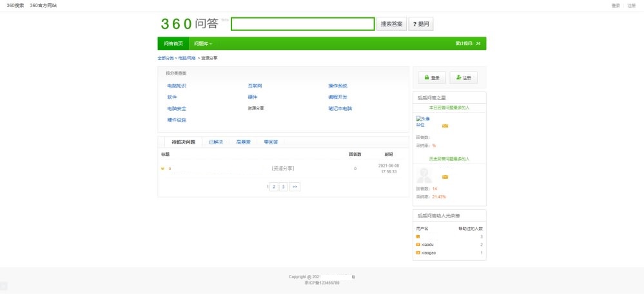644x295 pixels.
Task: Click the 回答数 column header
Action: tap(355, 155)
